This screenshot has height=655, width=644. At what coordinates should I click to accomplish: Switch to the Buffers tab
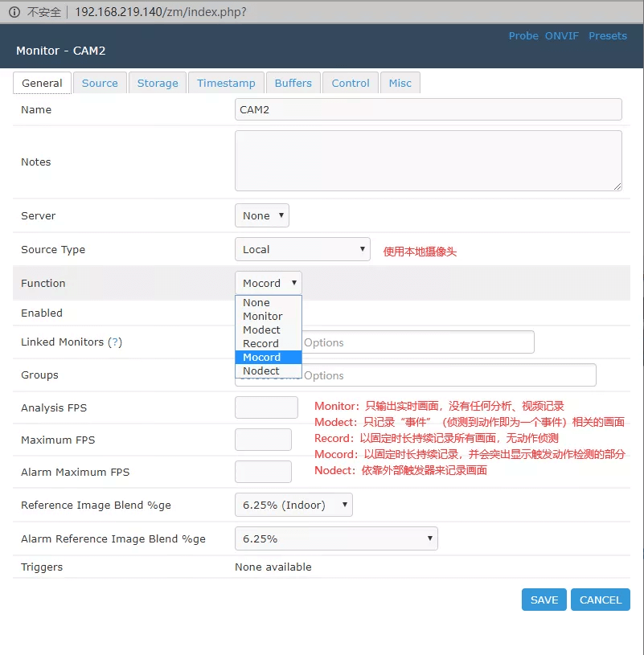293,83
